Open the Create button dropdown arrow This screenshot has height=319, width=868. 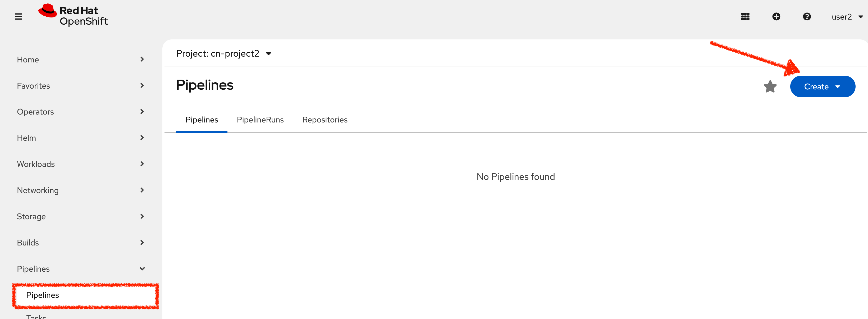(x=839, y=86)
